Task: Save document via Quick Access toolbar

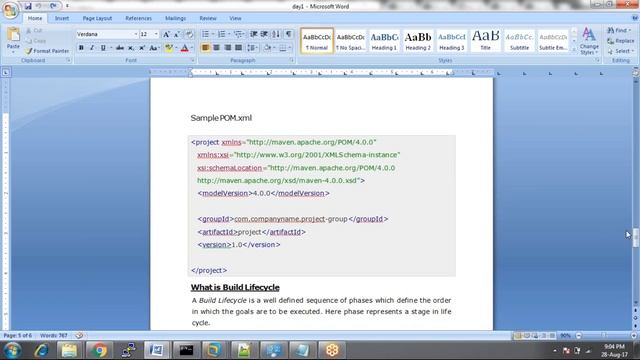Action: click(28, 6)
